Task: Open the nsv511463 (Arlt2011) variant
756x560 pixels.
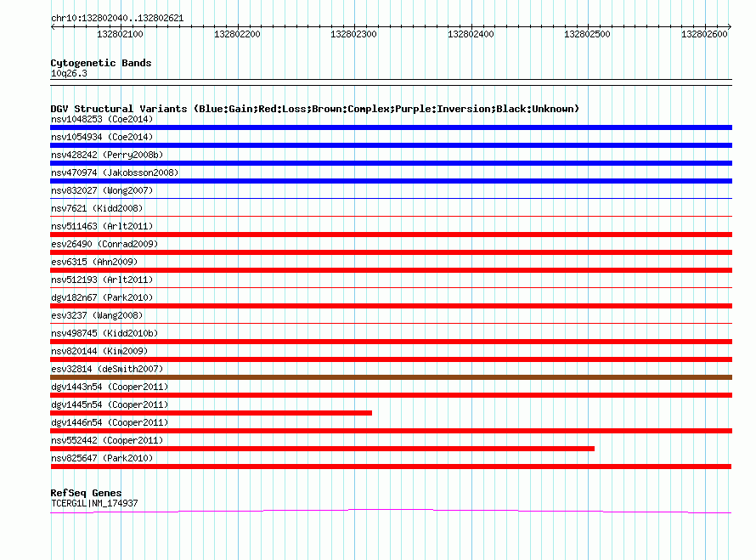Action: point(102,226)
